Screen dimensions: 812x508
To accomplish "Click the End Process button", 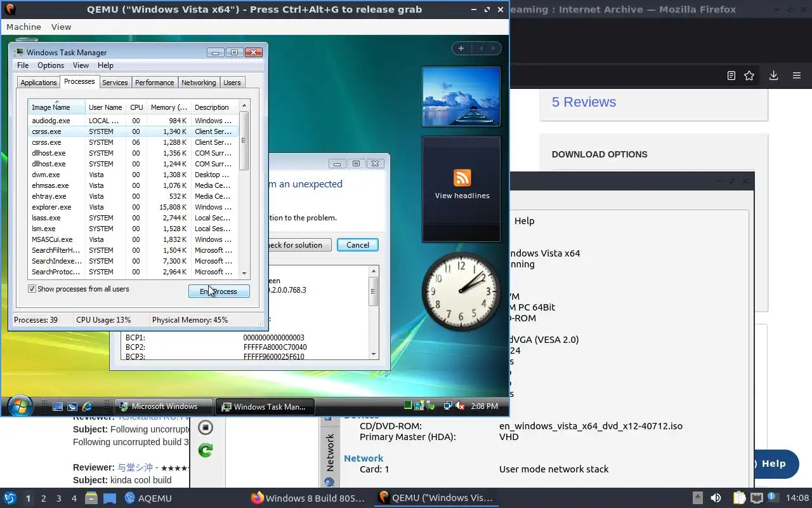I will pyautogui.click(x=219, y=291).
